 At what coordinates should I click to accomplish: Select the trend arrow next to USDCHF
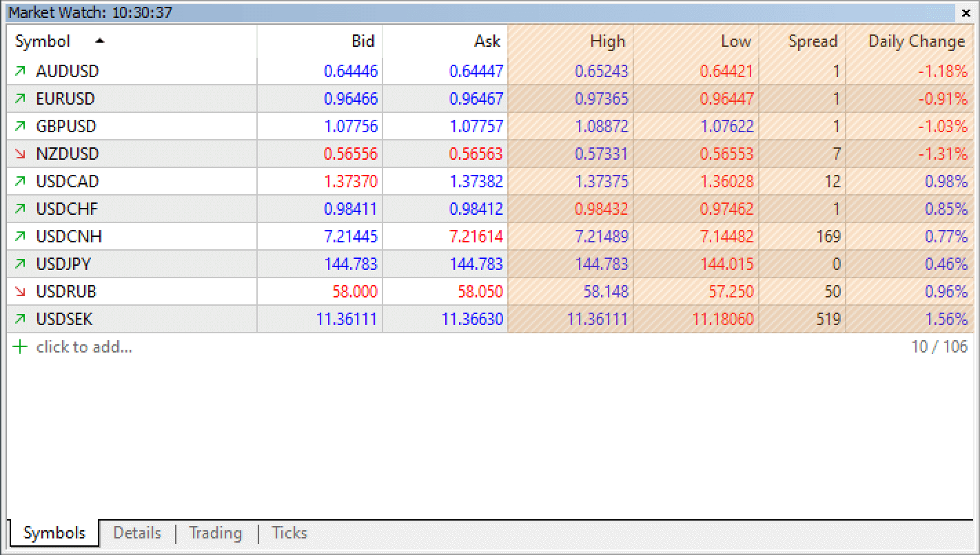coord(20,209)
